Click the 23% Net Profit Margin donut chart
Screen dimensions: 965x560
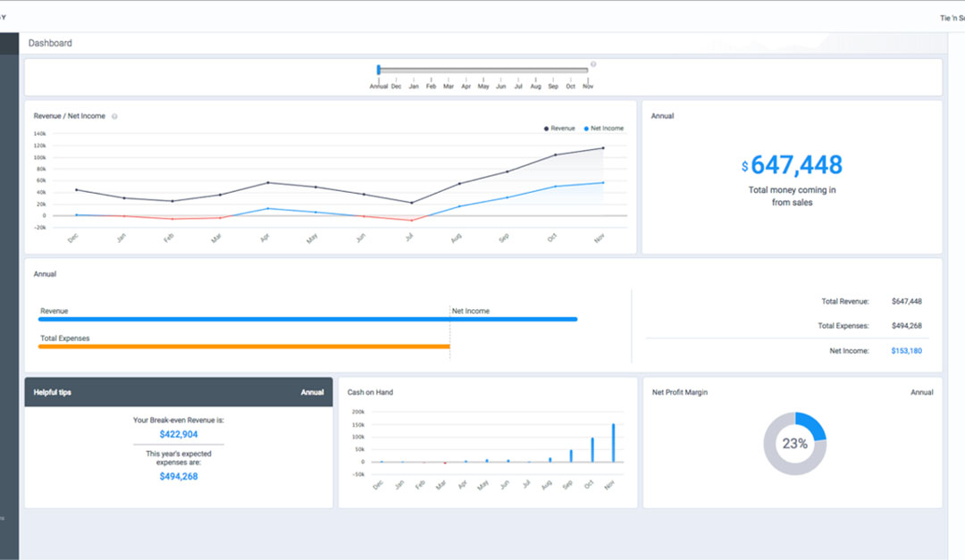click(x=795, y=444)
